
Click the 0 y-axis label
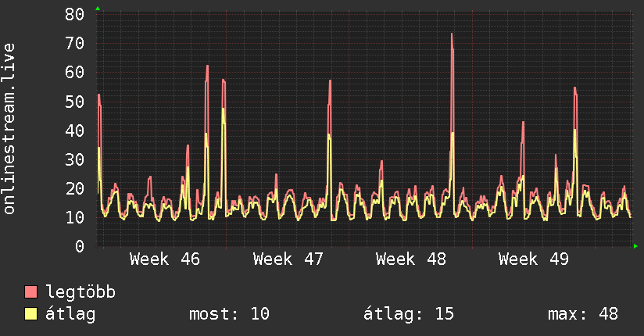80,247
